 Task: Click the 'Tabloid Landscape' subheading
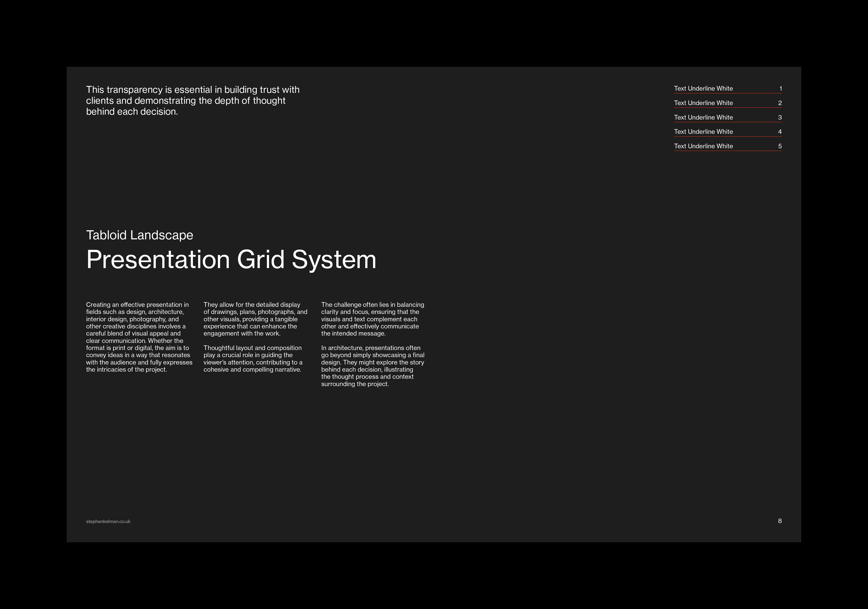pos(139,235)
